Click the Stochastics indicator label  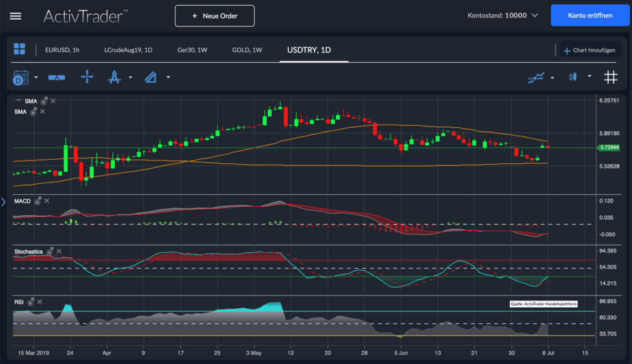(x=28, y=252)
